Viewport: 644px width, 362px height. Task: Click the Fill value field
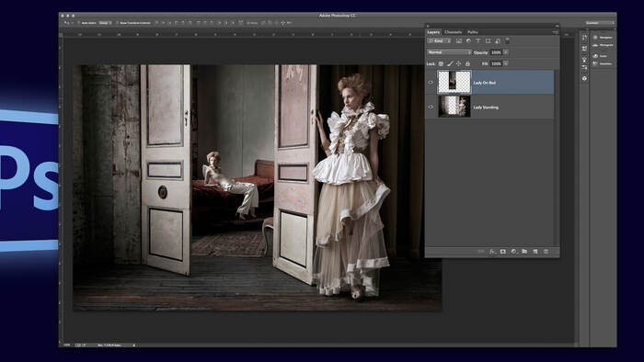coord(496,63)
